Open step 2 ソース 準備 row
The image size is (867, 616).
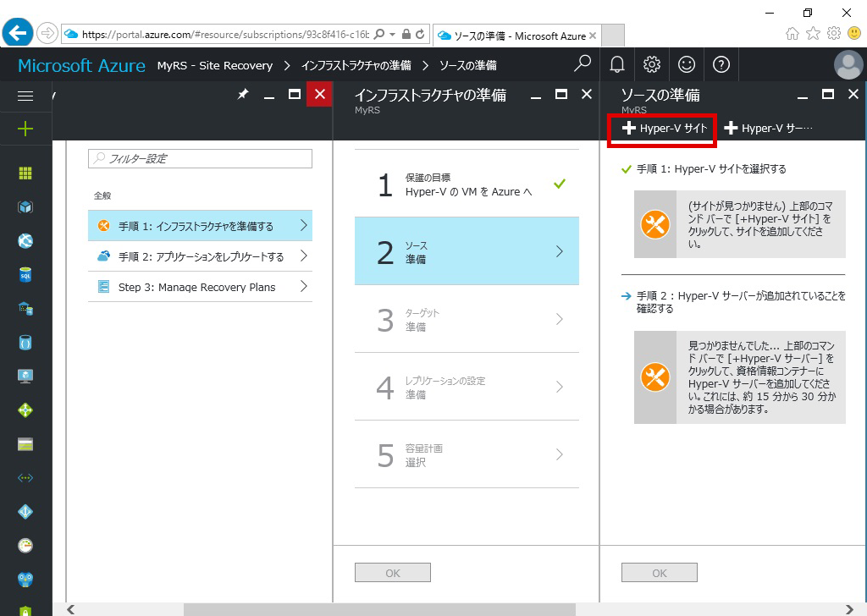(x=467, y=251)
